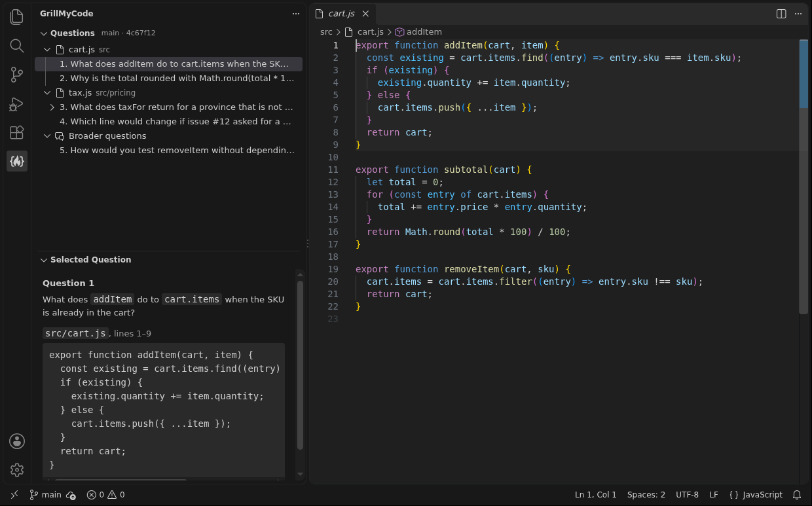Click the UTF-8 encoding status item
This screenshot has height=506, width=812.
pyautogui.click(x=687, y=495)
